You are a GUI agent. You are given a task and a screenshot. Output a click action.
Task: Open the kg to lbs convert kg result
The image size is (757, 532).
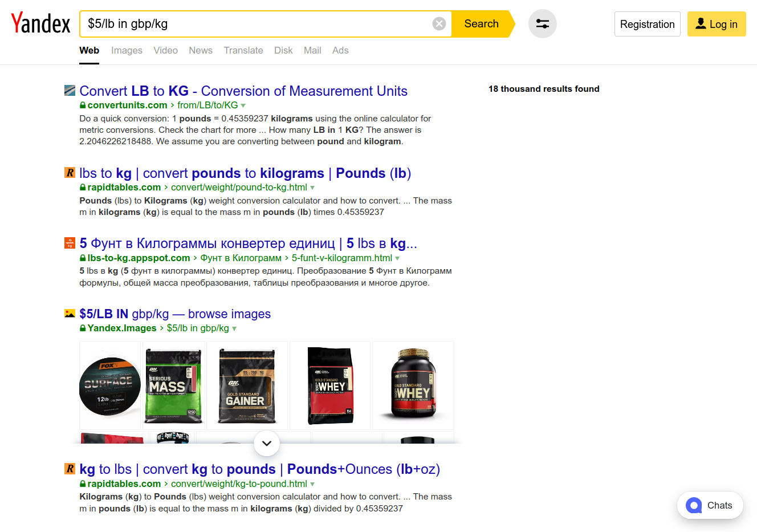point(260,469)
